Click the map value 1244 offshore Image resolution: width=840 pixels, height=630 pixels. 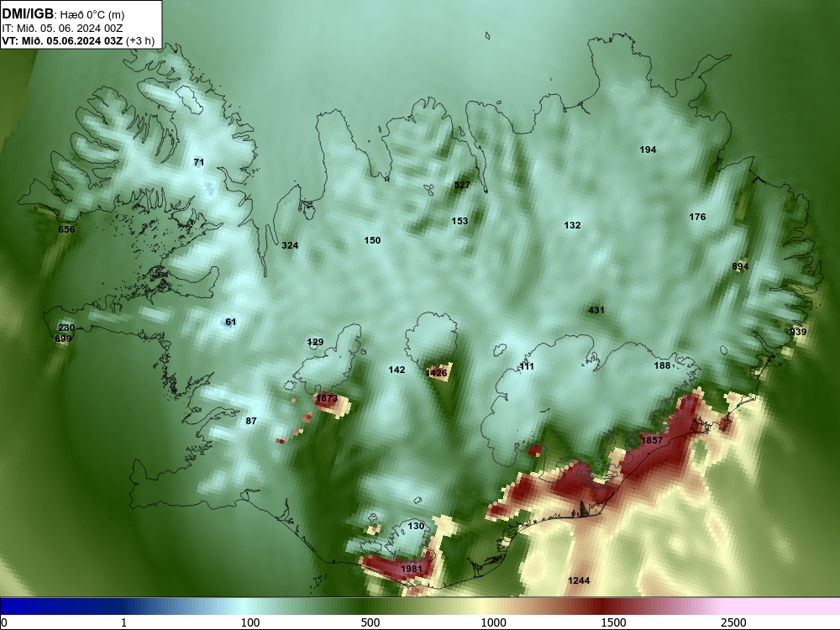point(579,580)
